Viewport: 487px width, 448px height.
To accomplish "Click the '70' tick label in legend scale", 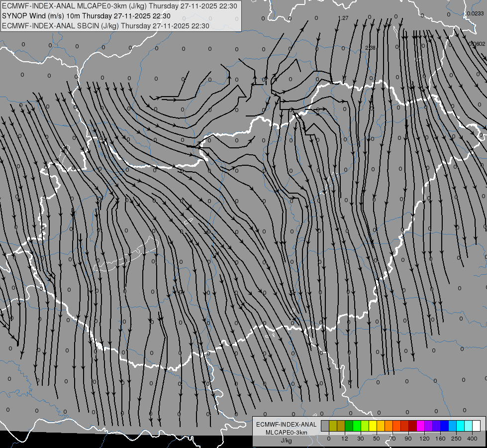I will pos(392,439).
